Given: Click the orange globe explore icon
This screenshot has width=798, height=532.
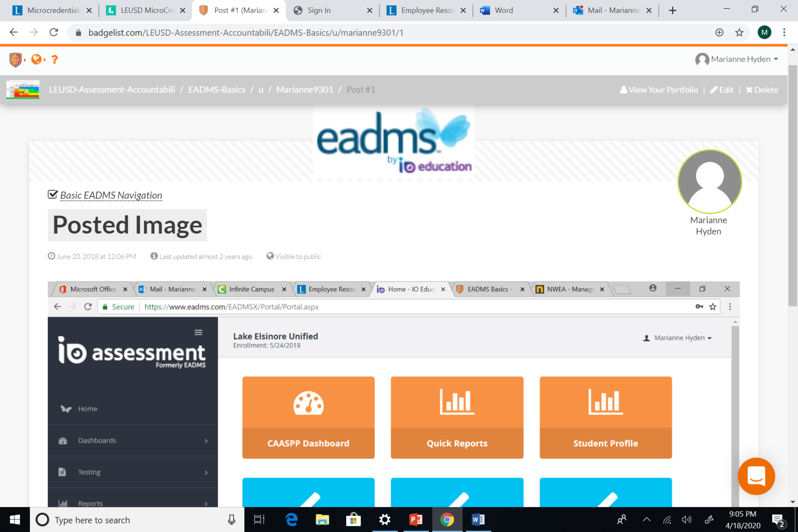Looking at the screenshot, I should coord(36,59).
